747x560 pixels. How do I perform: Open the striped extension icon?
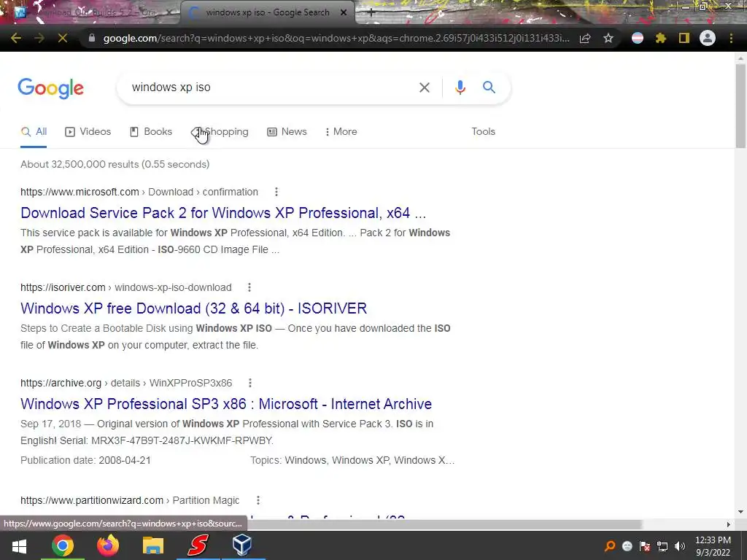coord(638,38)
